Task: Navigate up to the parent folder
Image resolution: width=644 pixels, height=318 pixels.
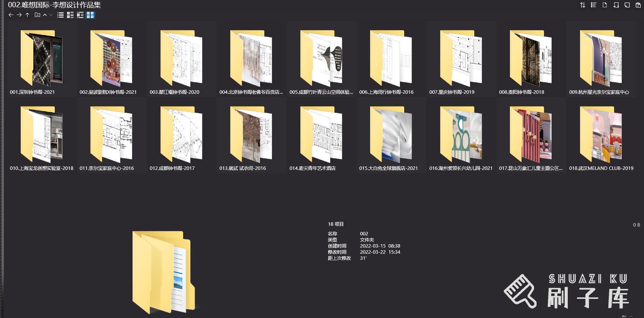Action: pos(27,15)
